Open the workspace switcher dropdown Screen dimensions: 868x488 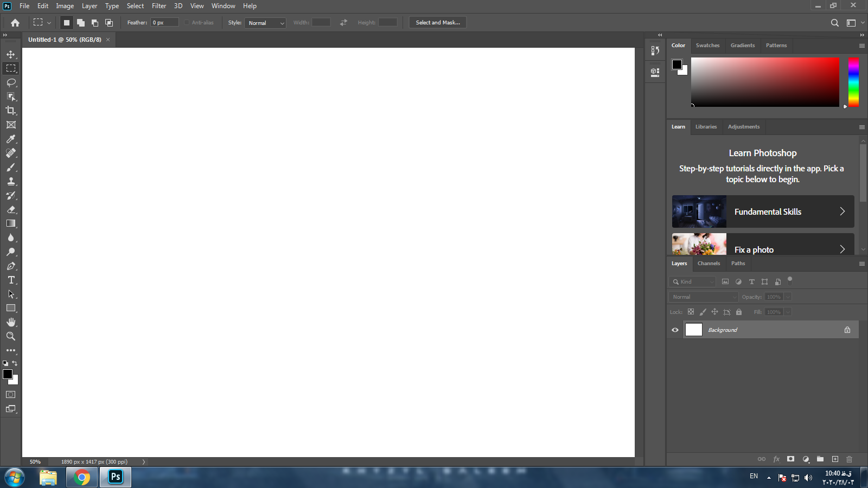(x=854, y=23)
